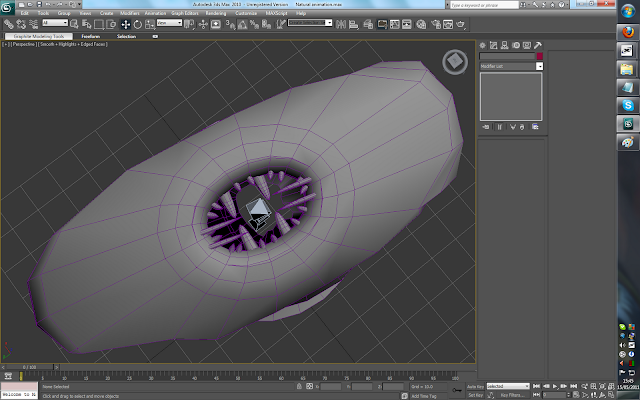Open the Hierarchy command panel
Screen dimensions: 640x400
(x=504, y=45)
